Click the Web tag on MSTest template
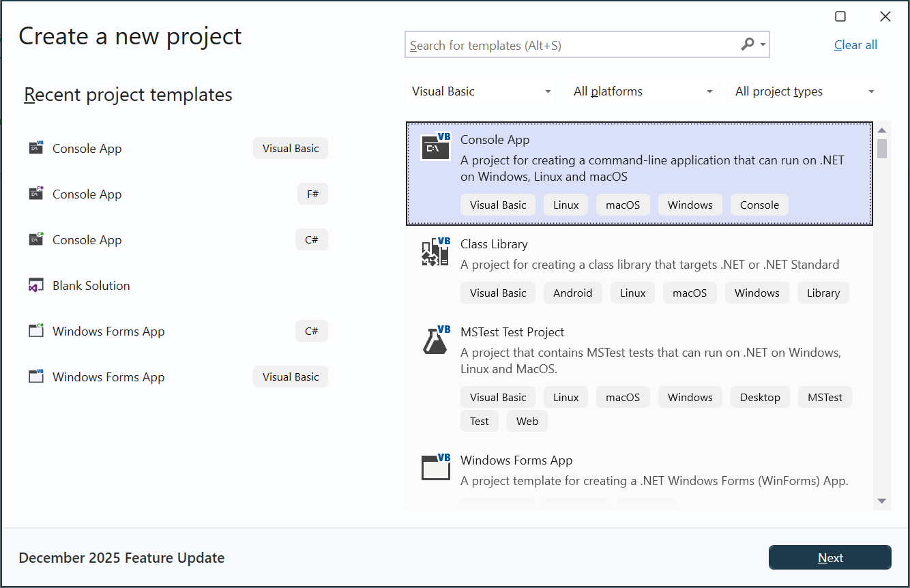The height and width of the screenshot is (588, 910). 527,421
